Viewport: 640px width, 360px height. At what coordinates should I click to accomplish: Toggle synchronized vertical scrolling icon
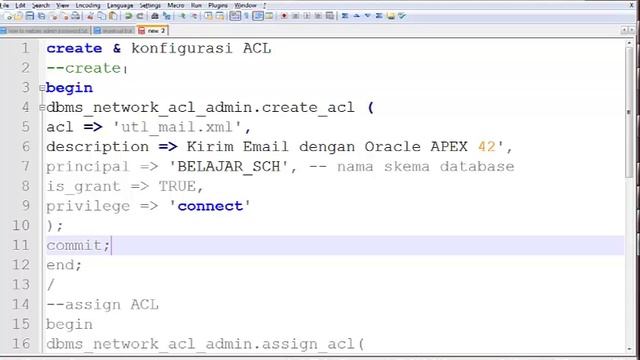click(208, 16)
